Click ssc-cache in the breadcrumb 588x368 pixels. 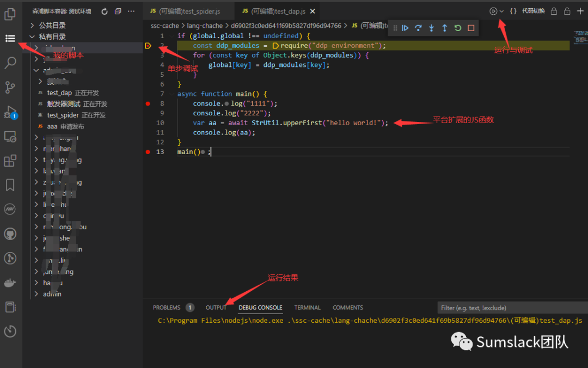coord(164,26)
